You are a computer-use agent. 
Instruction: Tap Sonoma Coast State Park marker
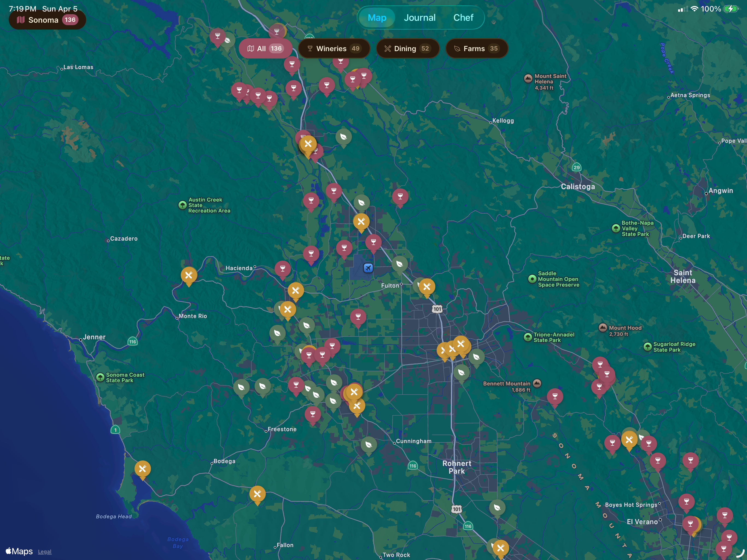click(100, 377)
